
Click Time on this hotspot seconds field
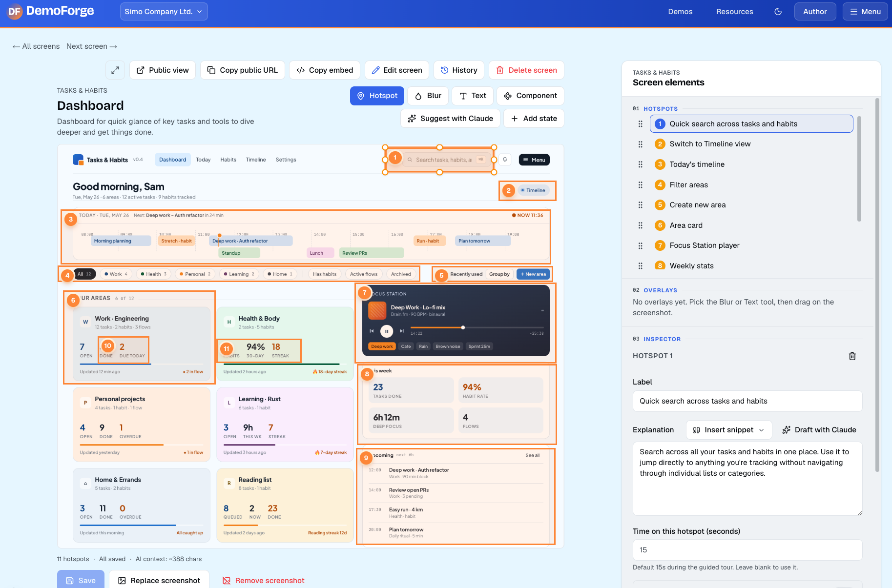coord(747,550)
